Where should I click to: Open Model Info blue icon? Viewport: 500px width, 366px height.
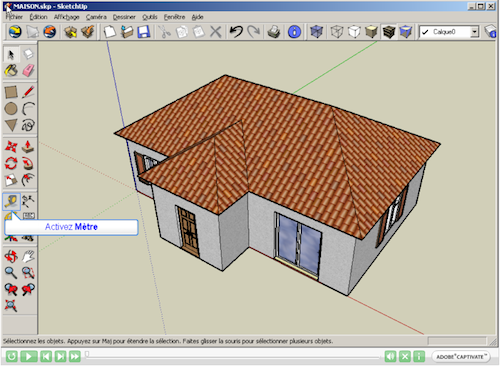(294, 32)
